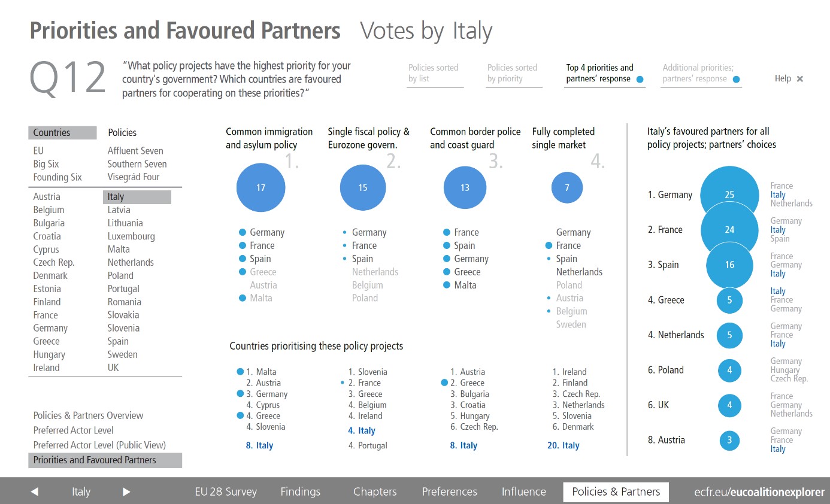Click the next country right arrow

126,491
